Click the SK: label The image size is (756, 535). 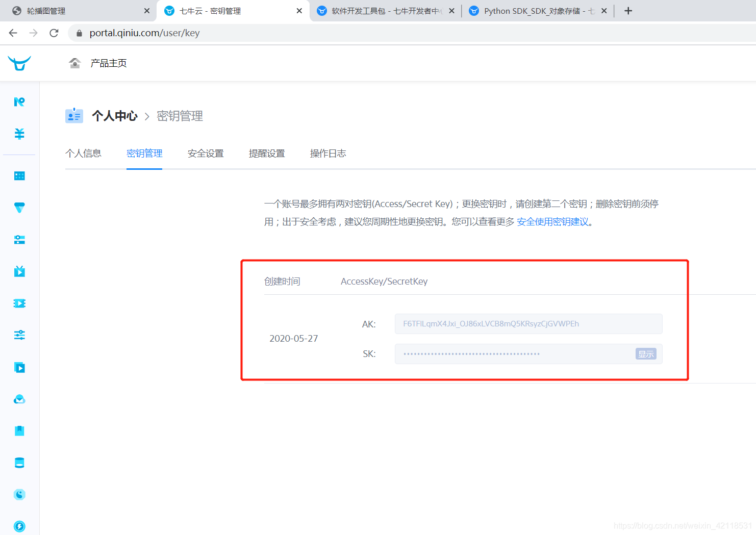[369, 354]
